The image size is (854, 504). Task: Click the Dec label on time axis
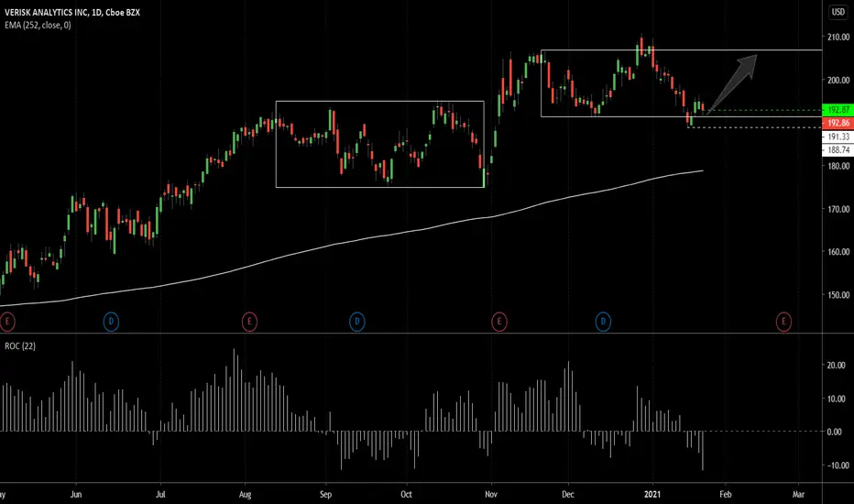coord(568,495)
